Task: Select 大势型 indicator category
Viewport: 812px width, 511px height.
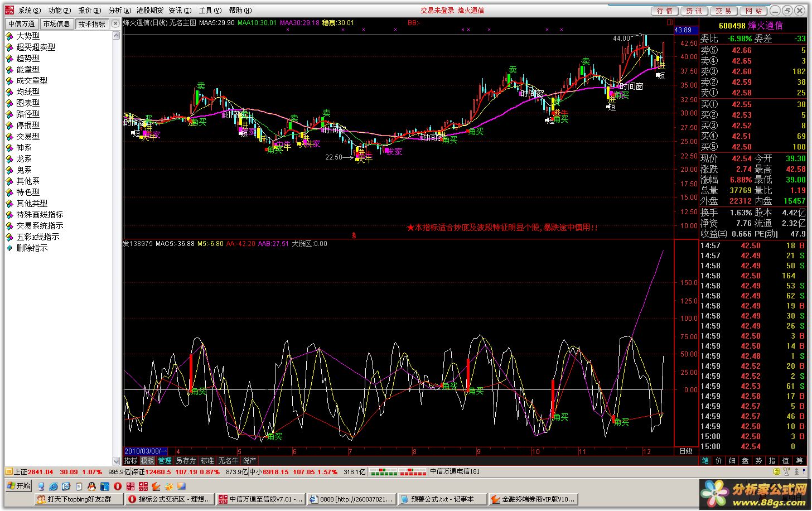Action: [x=28, y=36]
